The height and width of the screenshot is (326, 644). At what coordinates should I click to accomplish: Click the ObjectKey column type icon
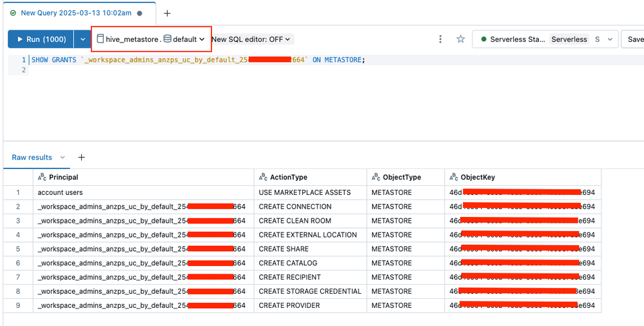[454, 178]
